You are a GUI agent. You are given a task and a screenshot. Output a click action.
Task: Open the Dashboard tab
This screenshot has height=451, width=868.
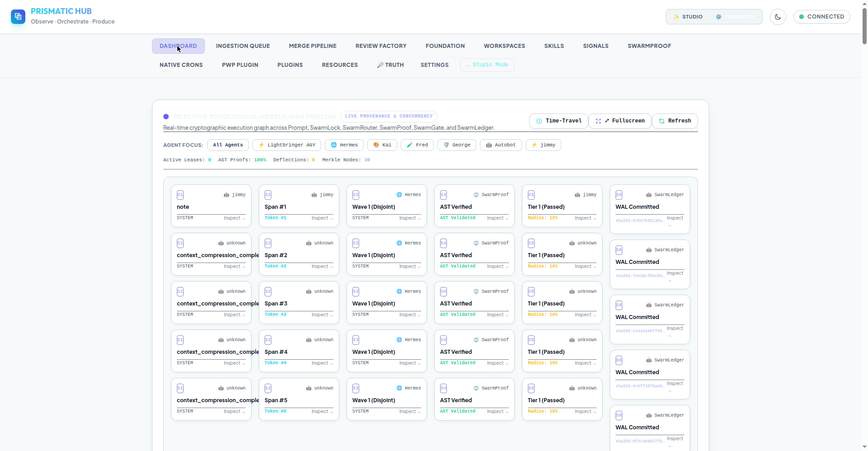click(178, 46)
